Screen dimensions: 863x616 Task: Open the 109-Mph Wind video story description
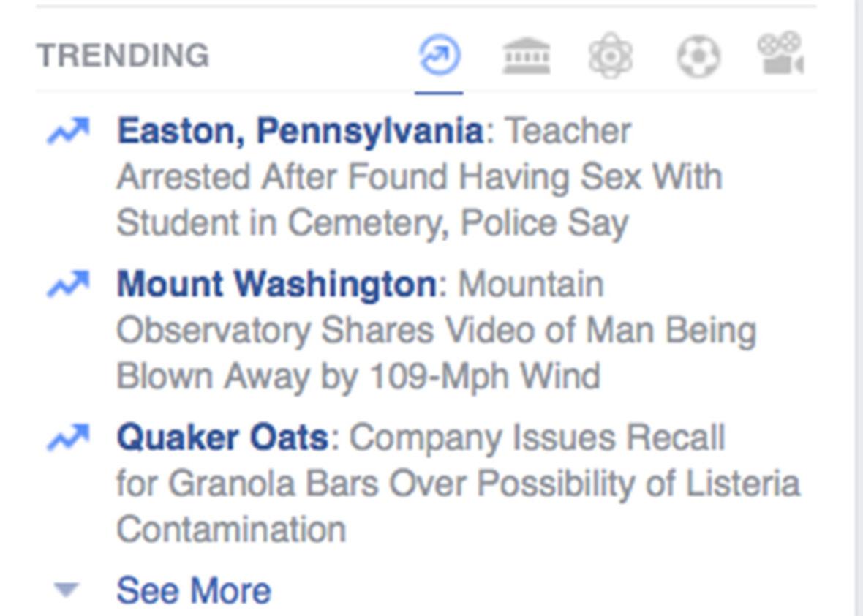coord(437,330)
